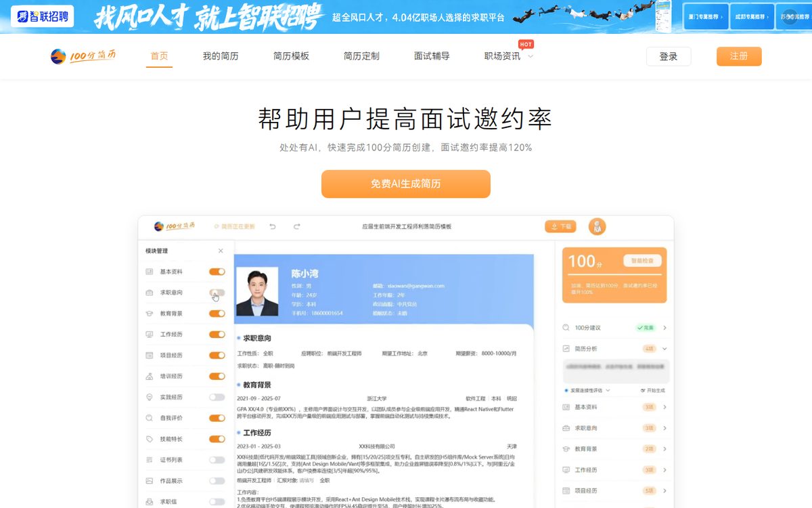Go to the 首页 tab
Image resolution: width=812 pixels, height=508 pixels.
tap(160, 56)
